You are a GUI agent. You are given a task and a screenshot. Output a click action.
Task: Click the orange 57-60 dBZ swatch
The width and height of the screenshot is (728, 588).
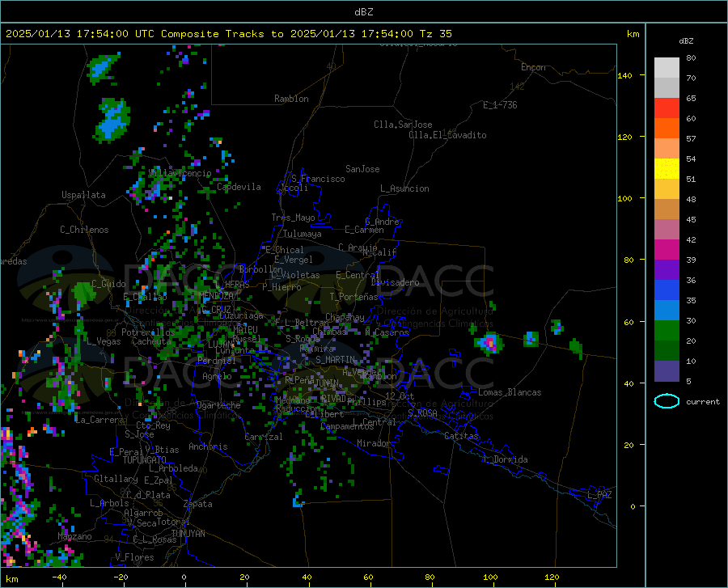[667, 129]
